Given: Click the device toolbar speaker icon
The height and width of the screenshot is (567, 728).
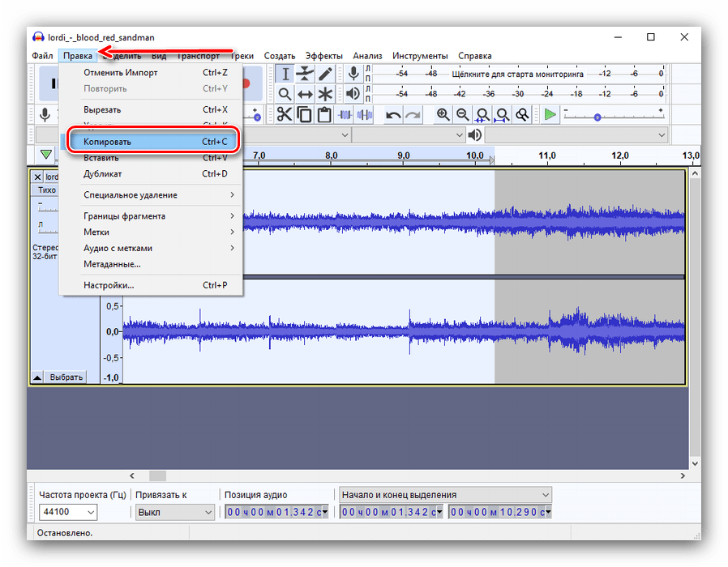Looking at the screenshot, I should click(474, 135).
